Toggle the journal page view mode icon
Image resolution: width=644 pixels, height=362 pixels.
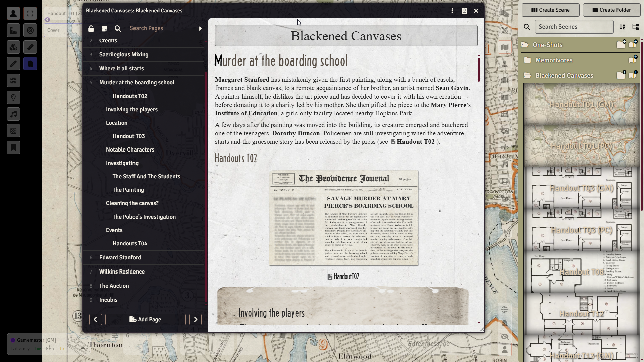tap(104, 28)
